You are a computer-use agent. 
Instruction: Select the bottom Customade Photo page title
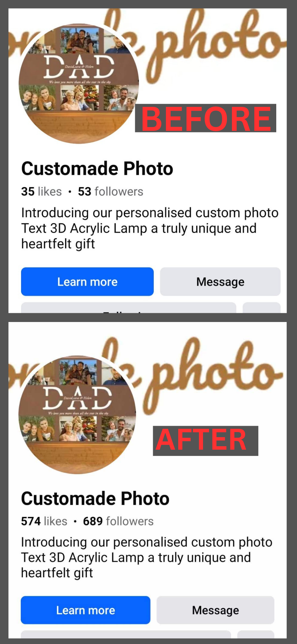pyautogui.click(x=95, y=498)
